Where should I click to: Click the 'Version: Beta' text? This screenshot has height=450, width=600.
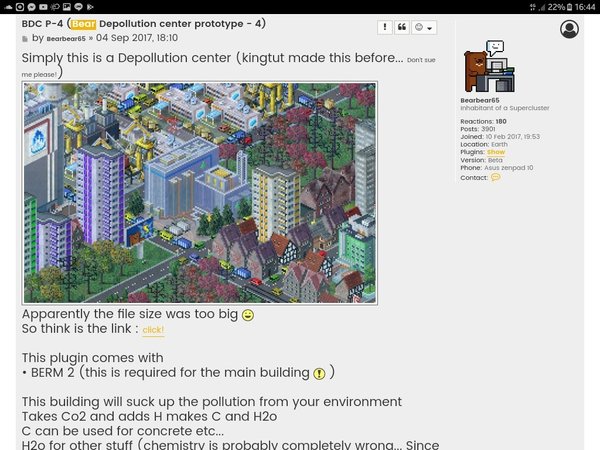pos(481,160)
